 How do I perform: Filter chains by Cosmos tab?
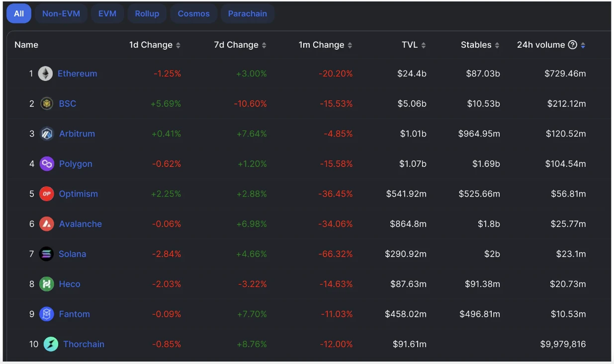pos(194,13)
